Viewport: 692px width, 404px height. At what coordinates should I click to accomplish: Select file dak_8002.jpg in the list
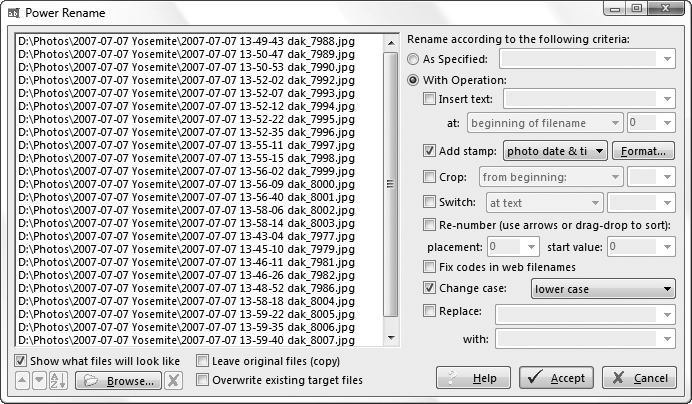pos(187,210)
